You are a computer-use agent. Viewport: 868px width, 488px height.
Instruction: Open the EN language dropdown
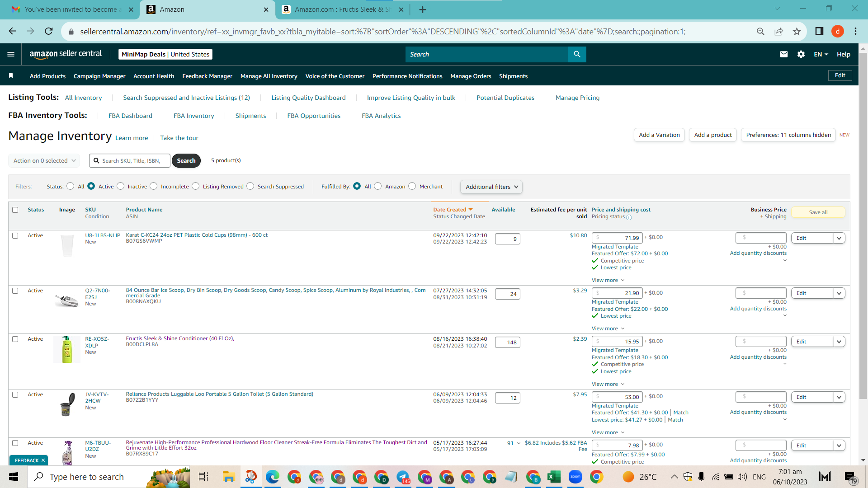[x=821, y=54]
